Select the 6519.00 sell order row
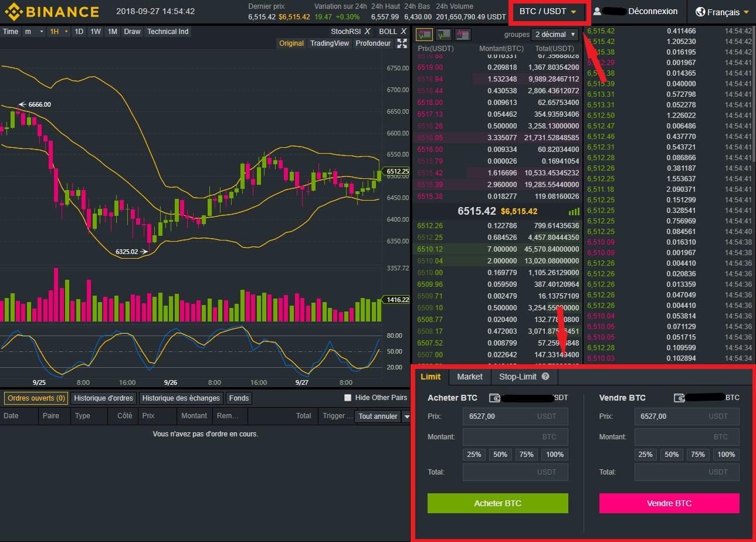 pos(498,67)
